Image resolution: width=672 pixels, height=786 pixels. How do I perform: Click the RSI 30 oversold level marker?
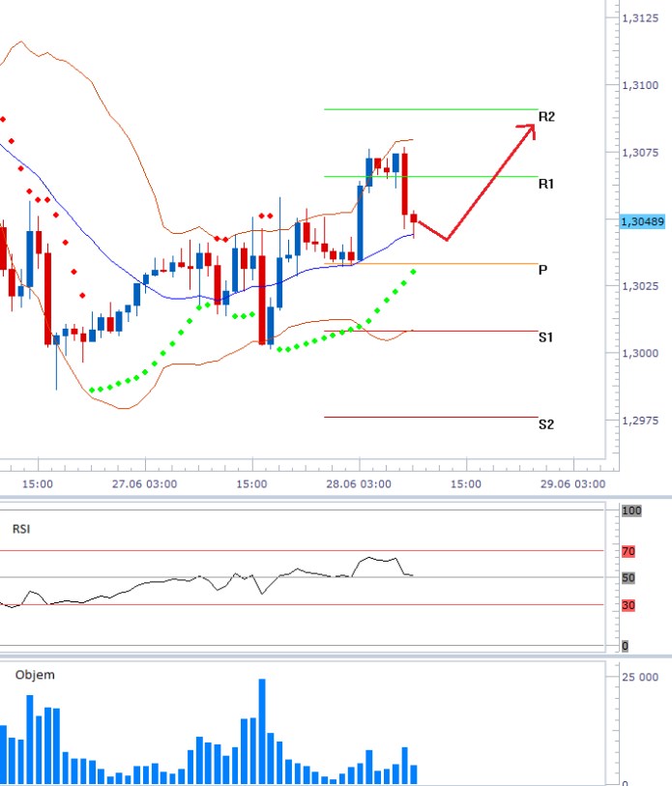pyautogui.click(x=628, y=605)
